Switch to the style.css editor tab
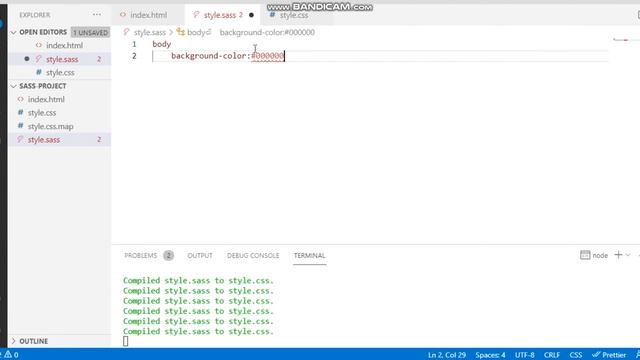Viewport: 640px width, 360px height. (x=294, y=15)
